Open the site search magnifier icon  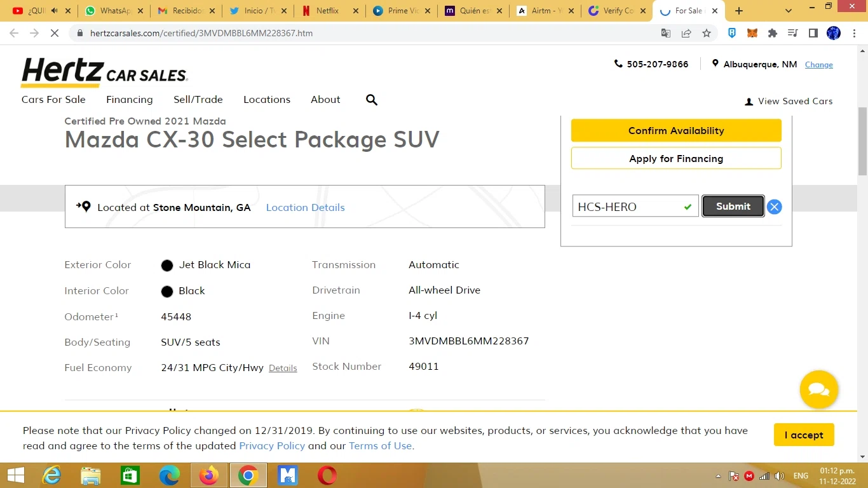tap(372, 100)
